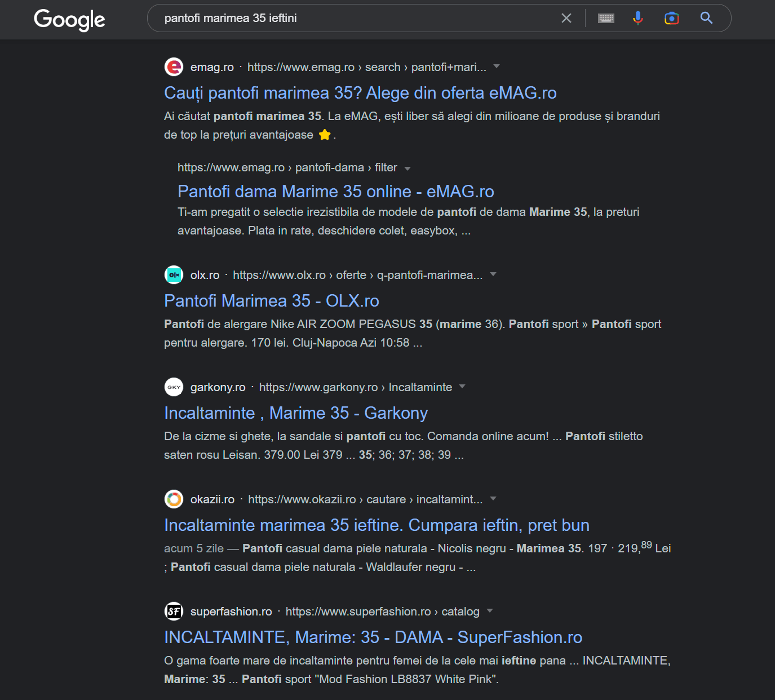Expand options arrow next to olx.ro URL
Image resolution: width=775 pixels, height=700 pixels.
493,274
